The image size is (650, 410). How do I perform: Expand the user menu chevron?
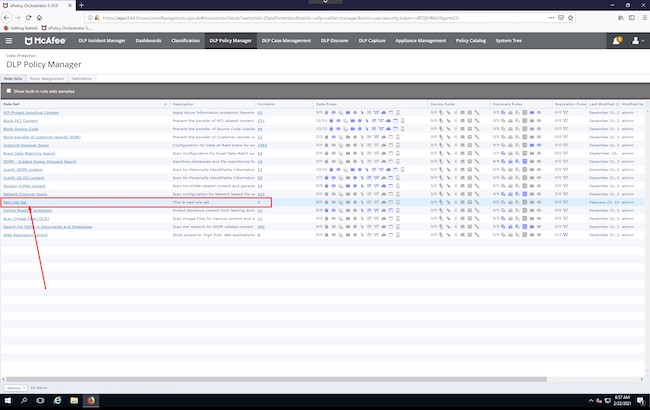point(643,41)
